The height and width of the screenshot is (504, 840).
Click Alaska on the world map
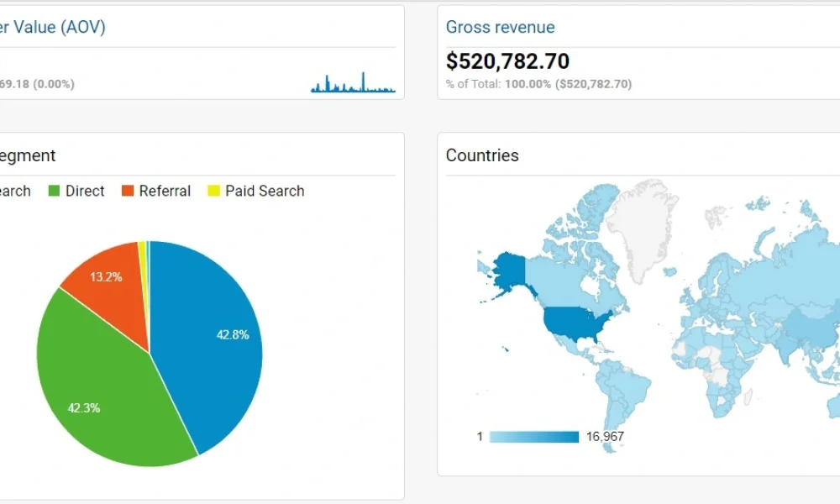pyautogui.click(x=508, y=270)
